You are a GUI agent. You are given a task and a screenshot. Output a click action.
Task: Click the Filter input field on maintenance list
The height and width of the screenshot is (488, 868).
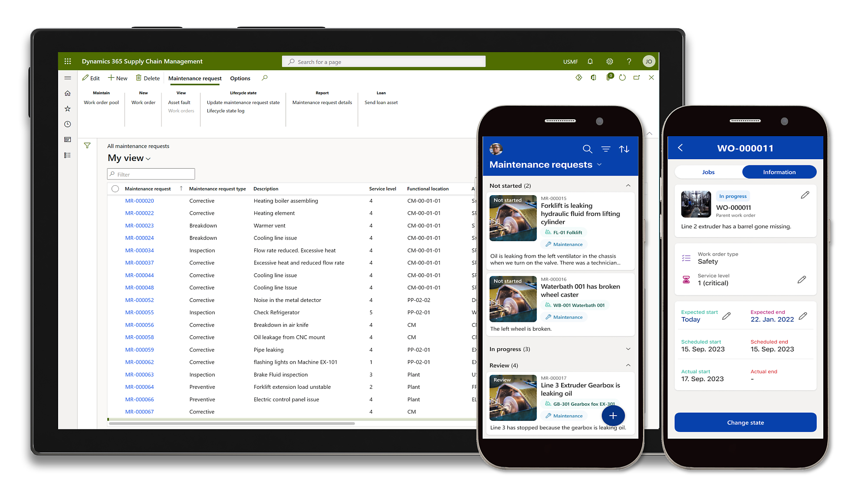[x=150, y=174]
